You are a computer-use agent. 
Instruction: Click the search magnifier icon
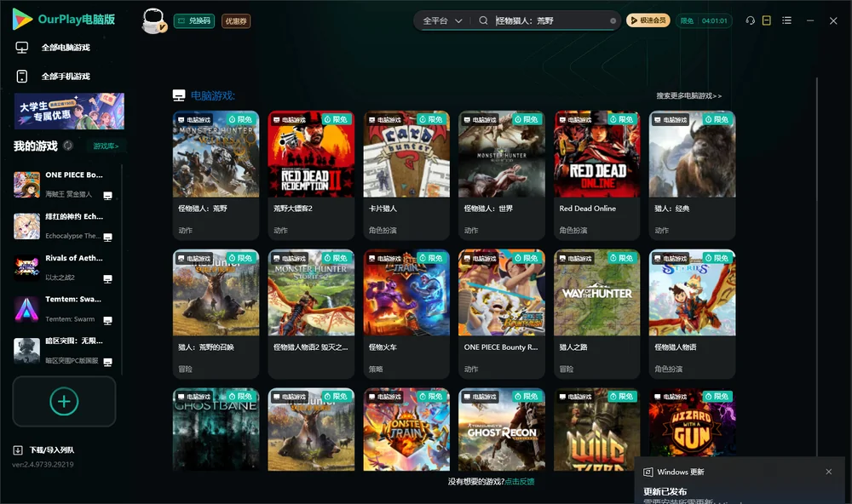click(483, 20)
